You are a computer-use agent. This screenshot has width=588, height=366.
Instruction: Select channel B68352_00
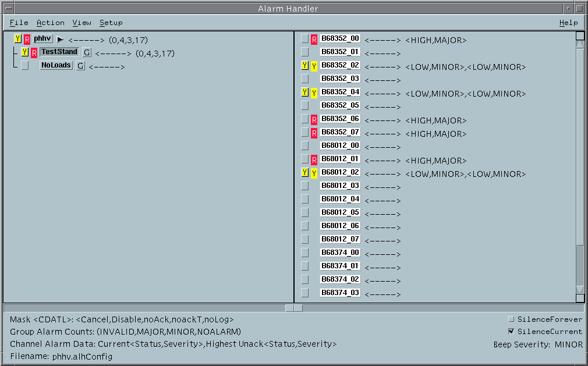click(340, 38)
